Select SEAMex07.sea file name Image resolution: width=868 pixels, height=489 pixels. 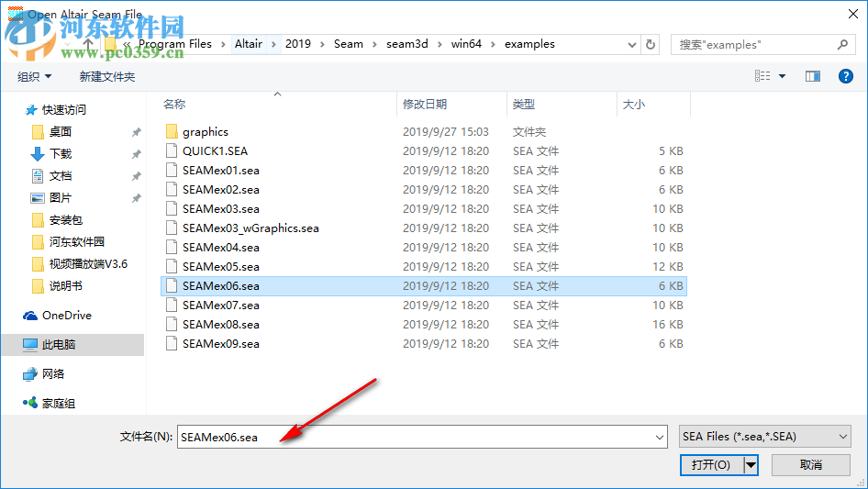point(221,306)
